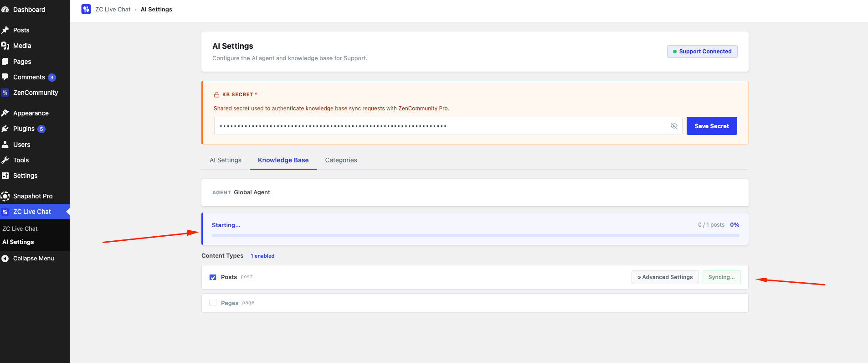Click the Collapse Menu arrow icon

(x=5, y=259)
